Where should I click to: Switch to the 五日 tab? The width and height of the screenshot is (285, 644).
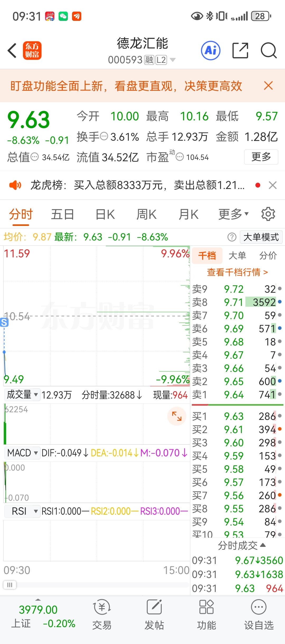tap(63, 214)
